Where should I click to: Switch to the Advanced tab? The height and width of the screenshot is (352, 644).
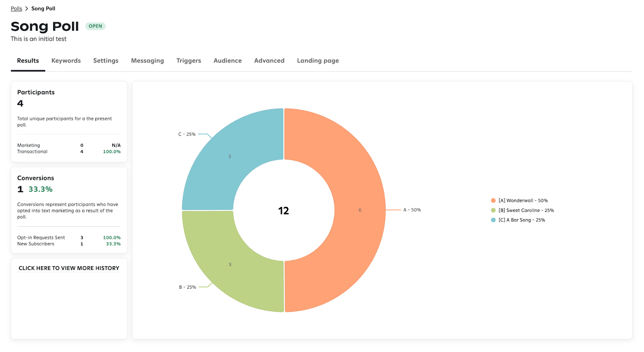[x=269, y=61]
